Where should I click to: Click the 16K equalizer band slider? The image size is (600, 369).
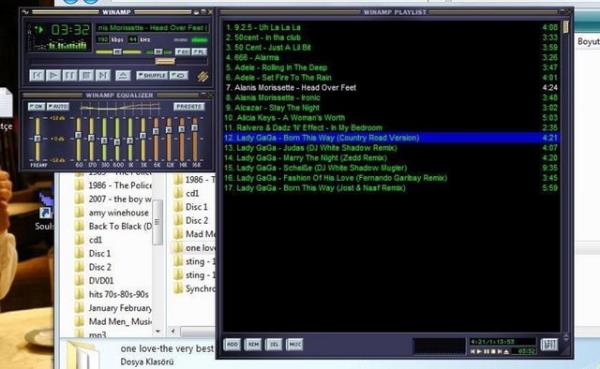(x=195, y=139)
